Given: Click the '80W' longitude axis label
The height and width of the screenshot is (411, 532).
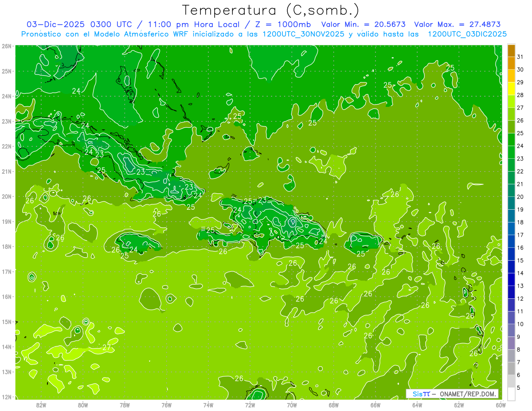Looking at the screenshot, I should 83,405.
